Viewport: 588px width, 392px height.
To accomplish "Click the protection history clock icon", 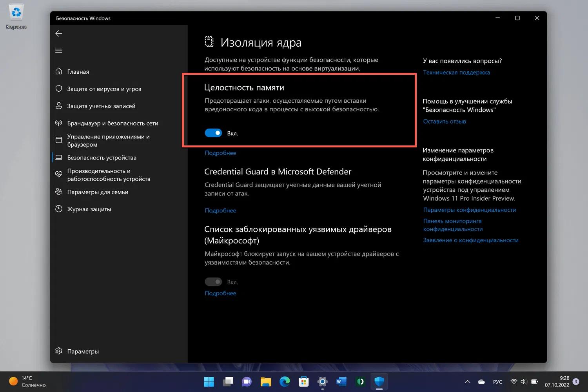I will click(x=59, y=209).
